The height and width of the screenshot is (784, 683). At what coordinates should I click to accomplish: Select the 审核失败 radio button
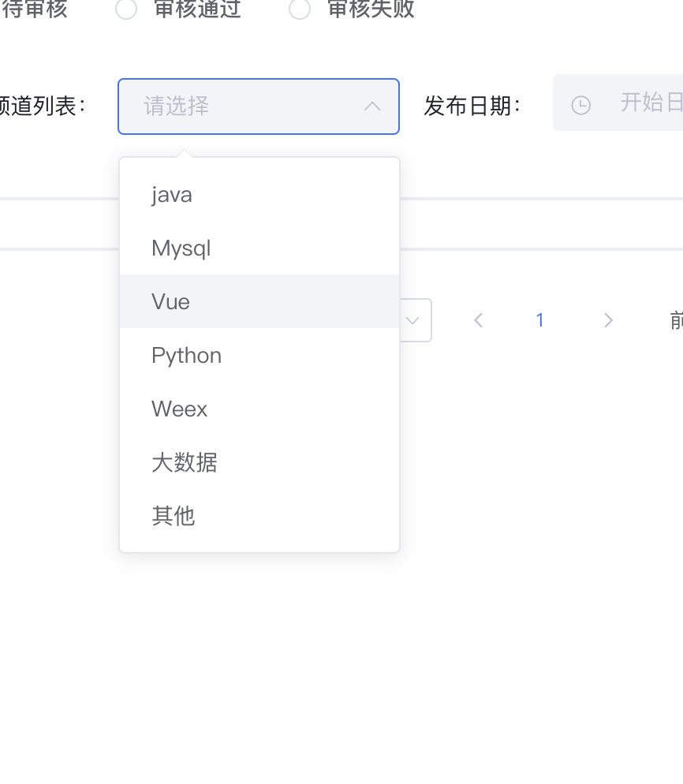(300, 9)
